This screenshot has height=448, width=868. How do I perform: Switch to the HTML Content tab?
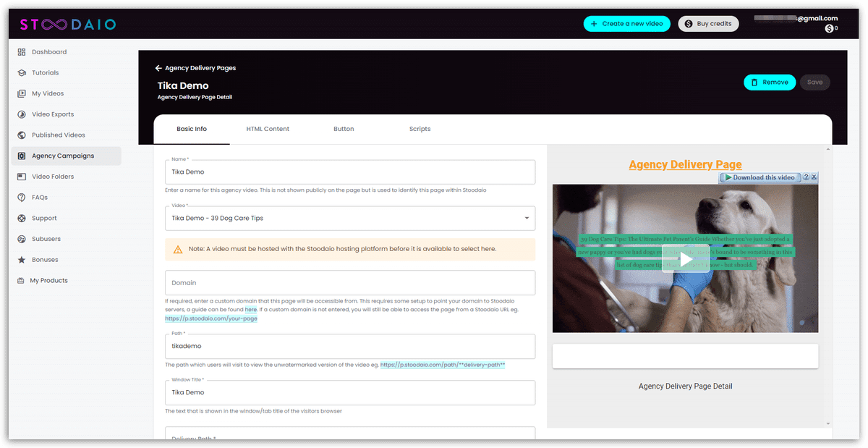click(268, 129)
